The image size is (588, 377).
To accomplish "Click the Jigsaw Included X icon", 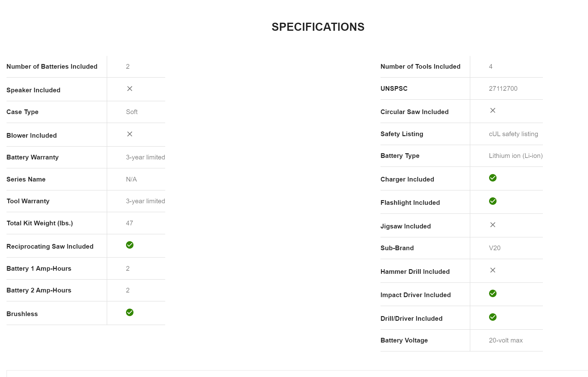I will coord(493,225).
